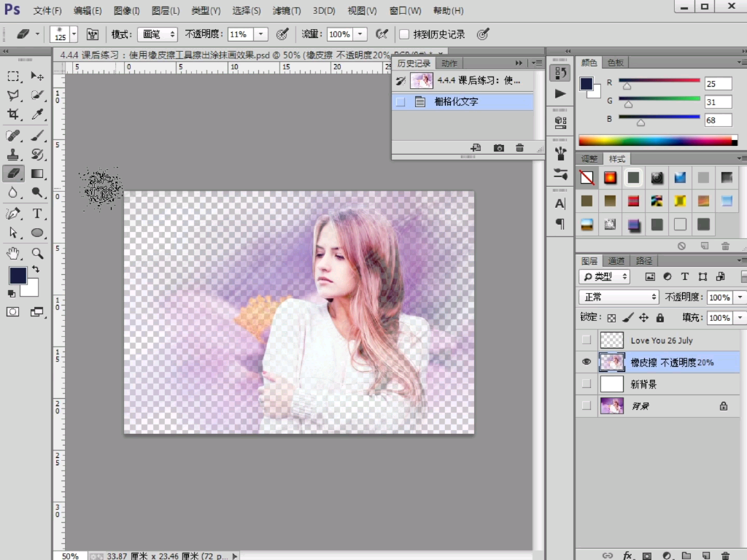The height and width of the screenshot is (560, 747).
Task: Select the Hand tool
Action: pos(13,253)
